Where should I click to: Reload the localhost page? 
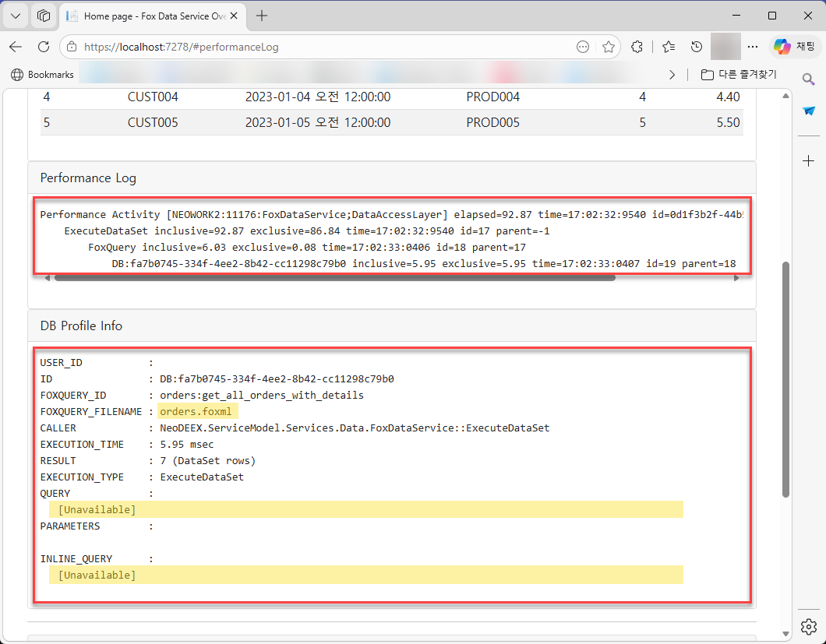click(44, 47)
